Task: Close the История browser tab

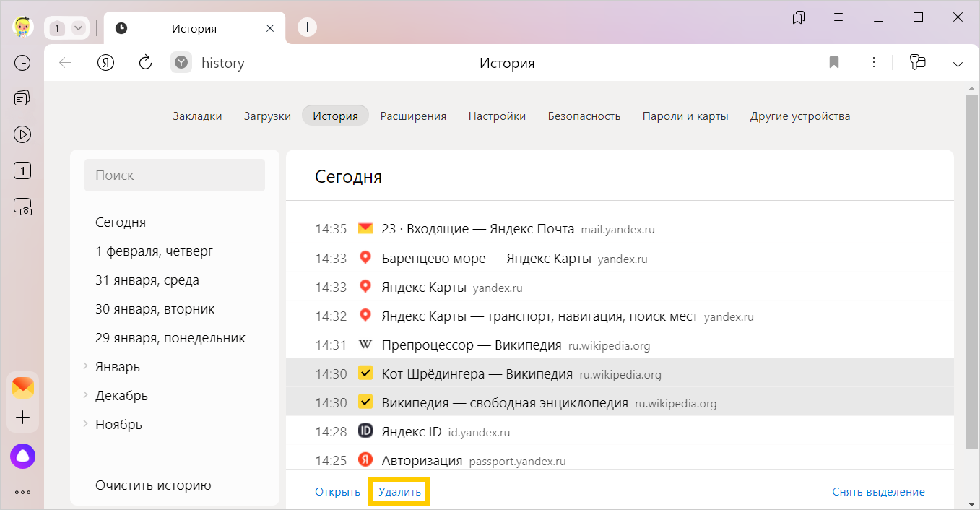Action: coord(270,28)
